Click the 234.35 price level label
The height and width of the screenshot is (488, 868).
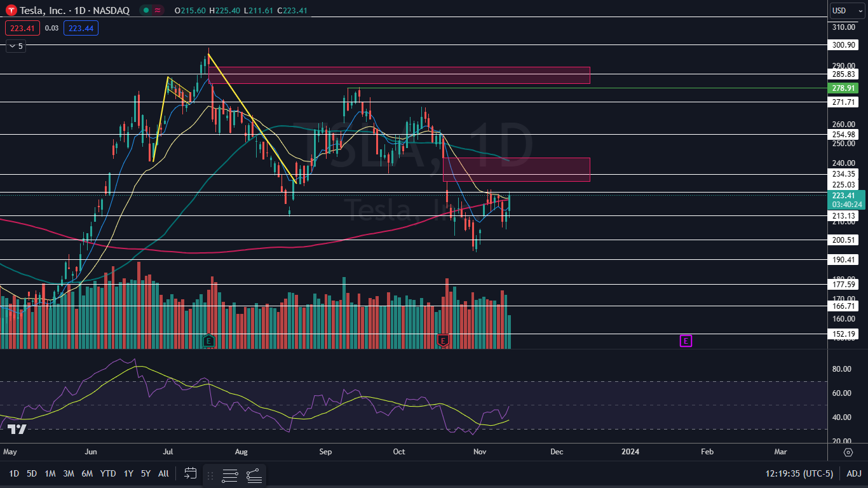tap(844, 173)
